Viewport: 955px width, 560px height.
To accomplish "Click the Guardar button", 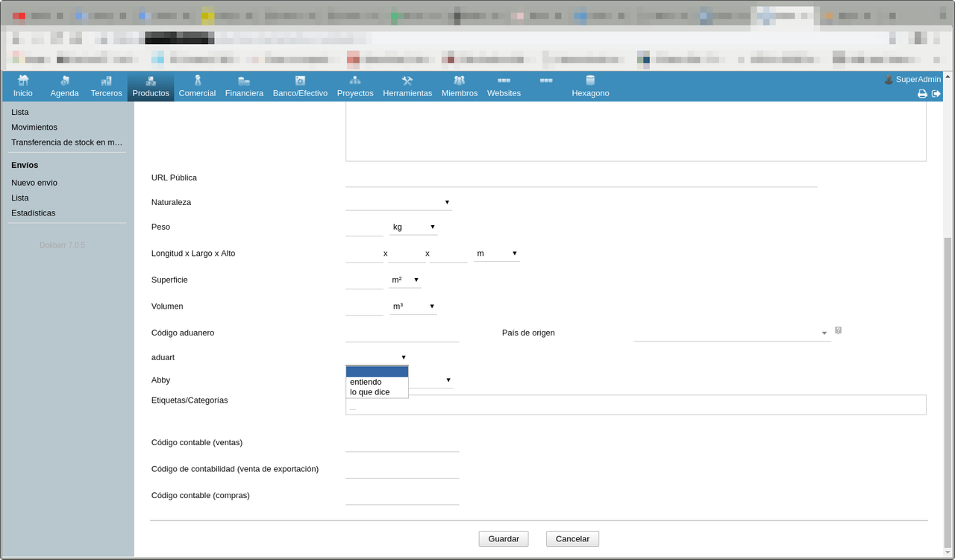I will (x=504, y=538).
